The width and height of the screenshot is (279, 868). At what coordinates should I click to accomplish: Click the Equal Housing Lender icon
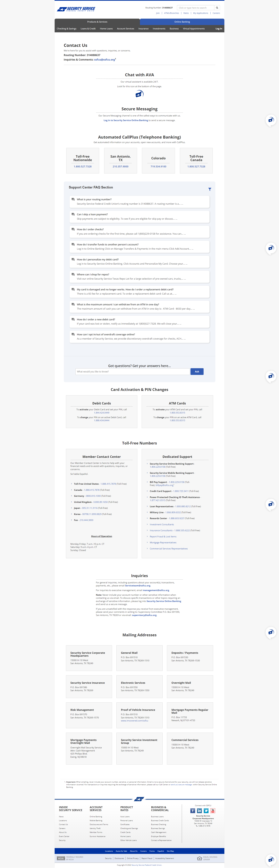(x=200, y=858)
